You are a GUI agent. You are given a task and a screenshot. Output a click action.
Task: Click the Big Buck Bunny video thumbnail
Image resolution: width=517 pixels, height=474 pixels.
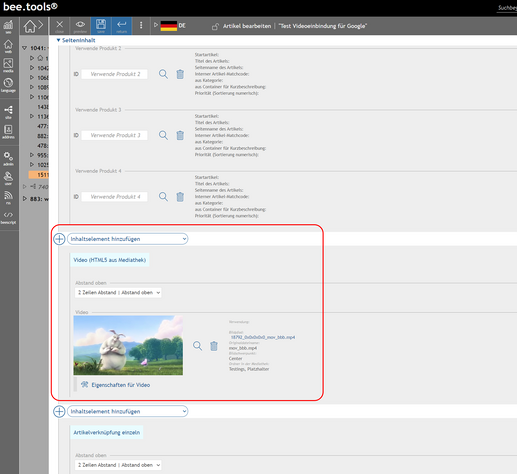pyautogui.click(x=128, y=345)
